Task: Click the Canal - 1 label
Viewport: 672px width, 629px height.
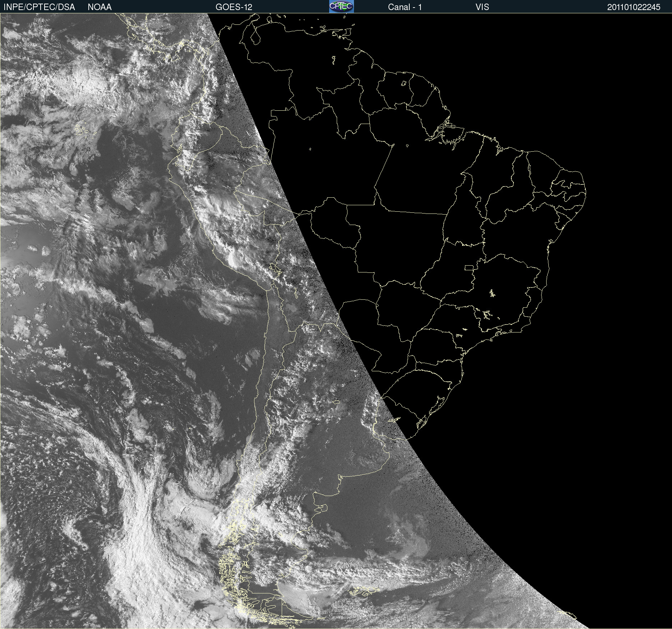Action: 405,7
